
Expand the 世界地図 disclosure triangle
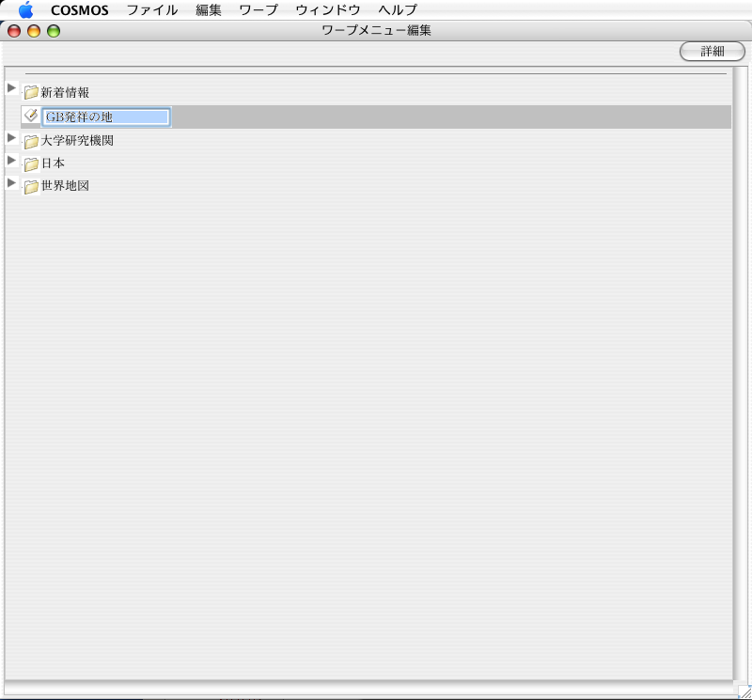pos(11,182)
